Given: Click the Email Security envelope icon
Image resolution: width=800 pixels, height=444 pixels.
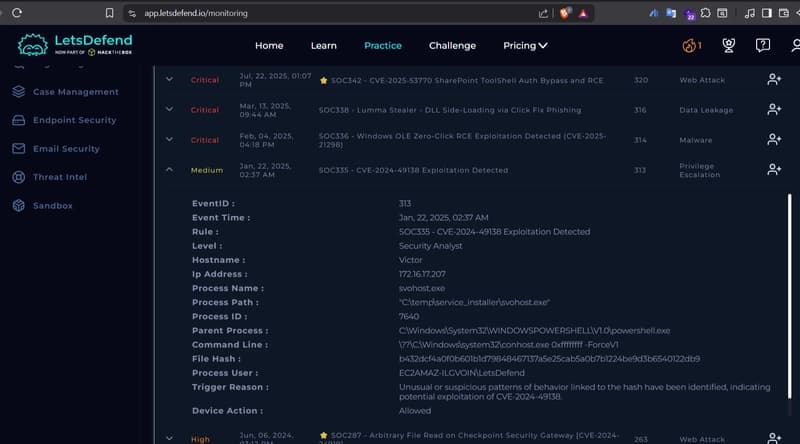Looking at the screenshot, I should click(x=19, y=149).
